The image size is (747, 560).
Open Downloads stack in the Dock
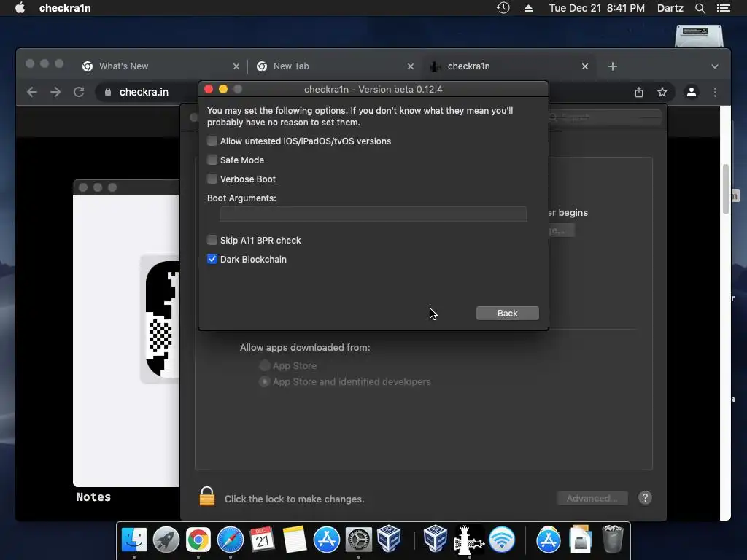coord(580,539)
